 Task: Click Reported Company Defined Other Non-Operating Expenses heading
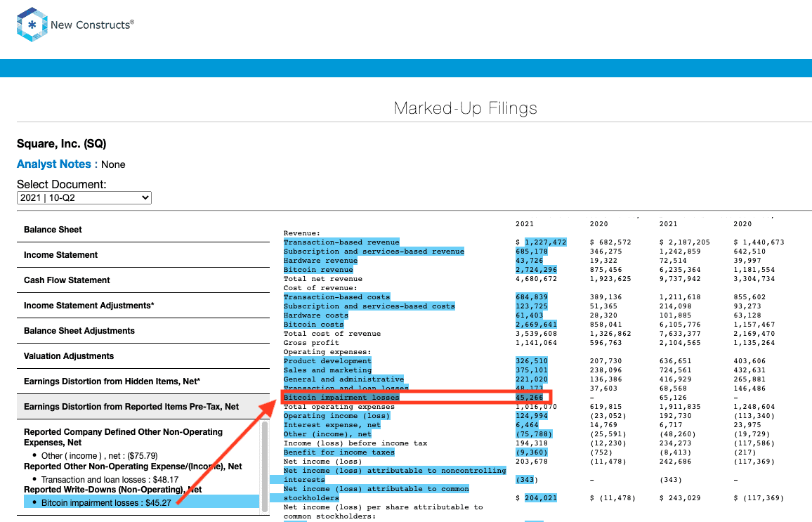click(123, 437)
